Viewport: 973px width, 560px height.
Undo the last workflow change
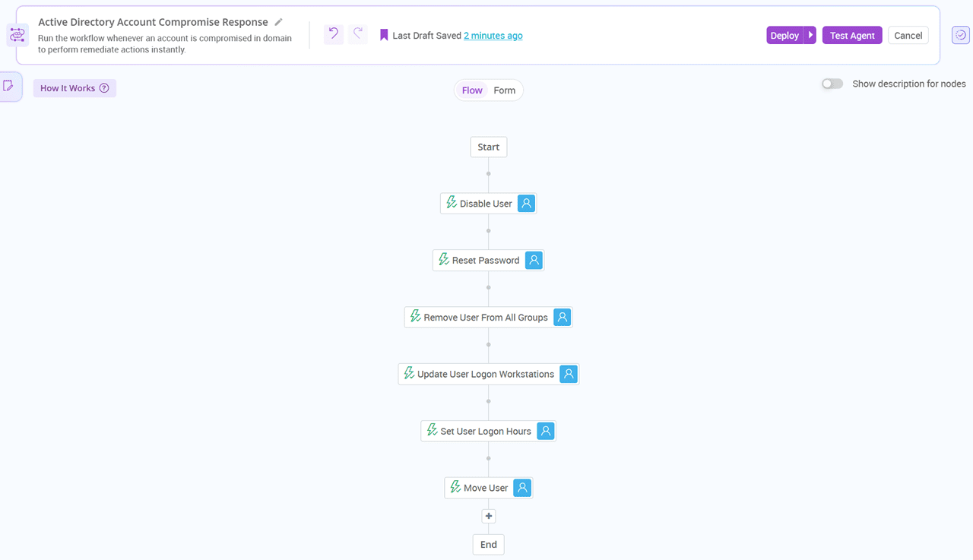tap(333, 34)
